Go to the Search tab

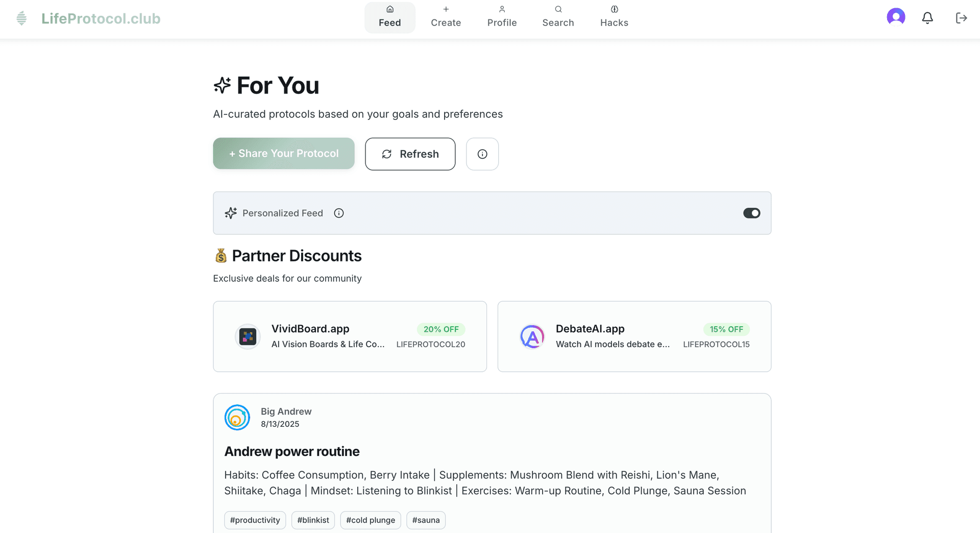pyautogui.click(x=558, y=17)
